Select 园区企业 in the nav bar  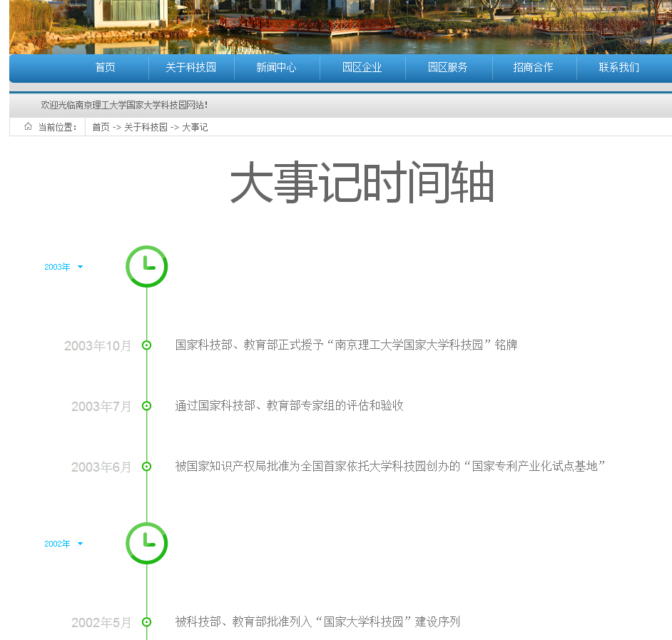362,68
